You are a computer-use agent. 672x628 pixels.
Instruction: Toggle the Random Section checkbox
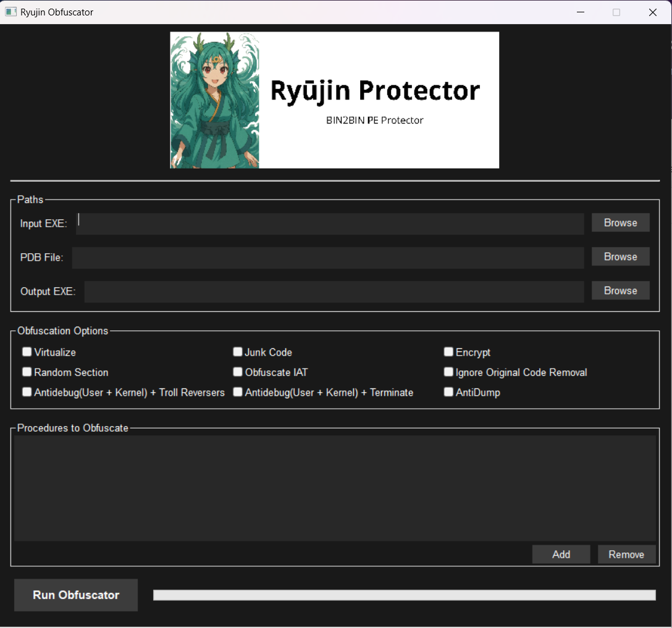[x=27, y=372]
